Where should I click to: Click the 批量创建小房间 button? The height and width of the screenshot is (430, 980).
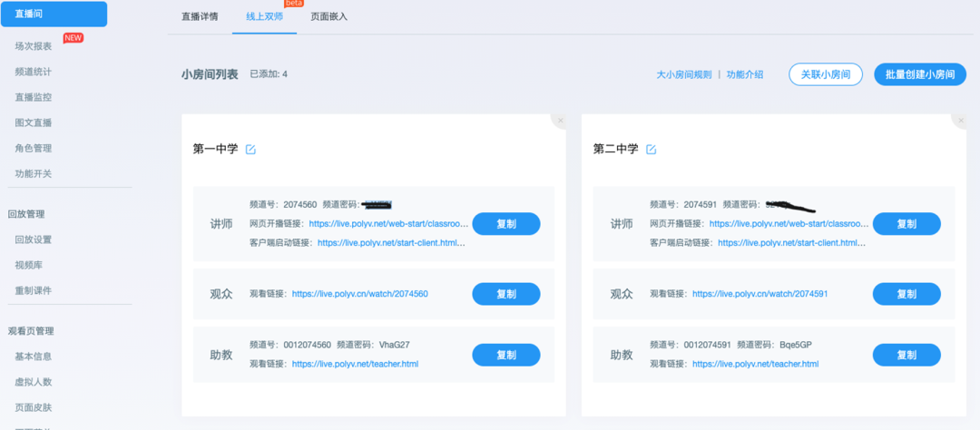[x=919, y=74]
